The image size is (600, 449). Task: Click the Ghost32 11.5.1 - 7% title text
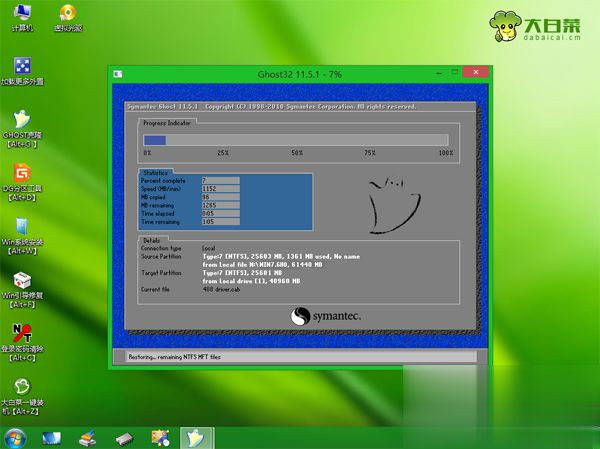tap(300, 74)
